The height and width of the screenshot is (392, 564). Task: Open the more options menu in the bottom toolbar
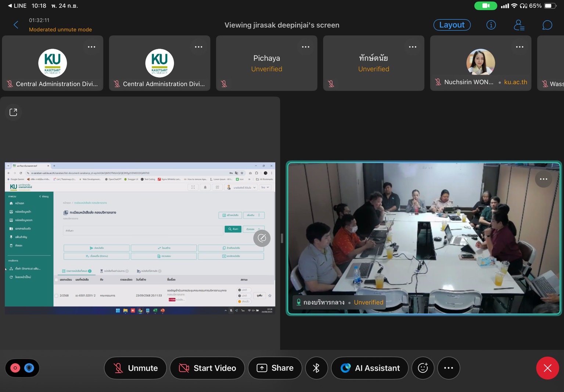pyautogui.click(x=448, y=368)
